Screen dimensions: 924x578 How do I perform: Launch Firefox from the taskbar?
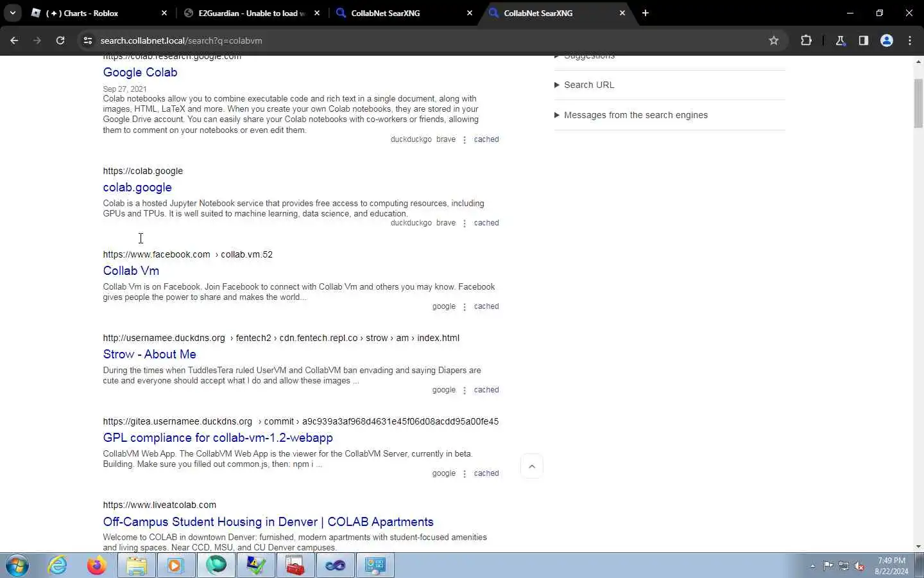click(x=97, y=566)
